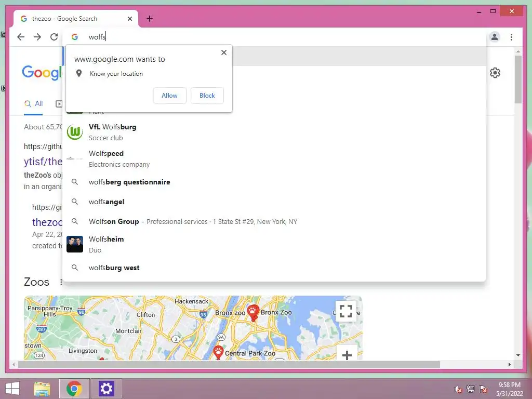
Task: Open Google search settings gear
Action: click(x=495, y=73)
